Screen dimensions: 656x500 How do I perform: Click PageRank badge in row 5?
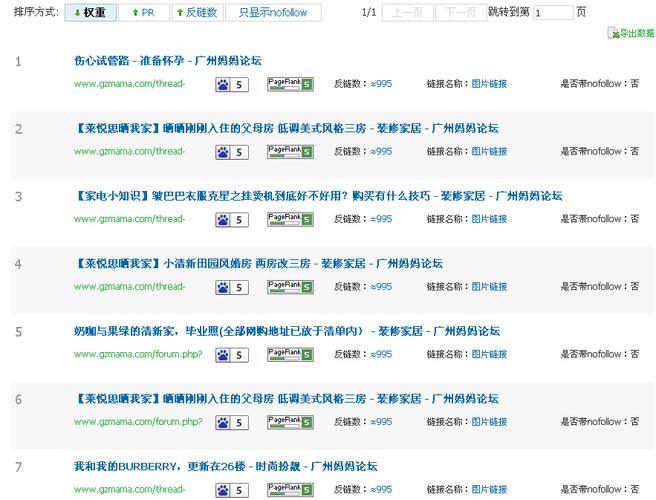[290, 355]
